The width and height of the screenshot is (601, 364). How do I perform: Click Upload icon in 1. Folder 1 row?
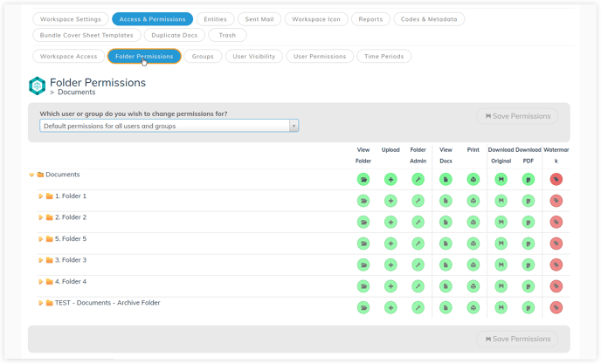tap(390, 201)
